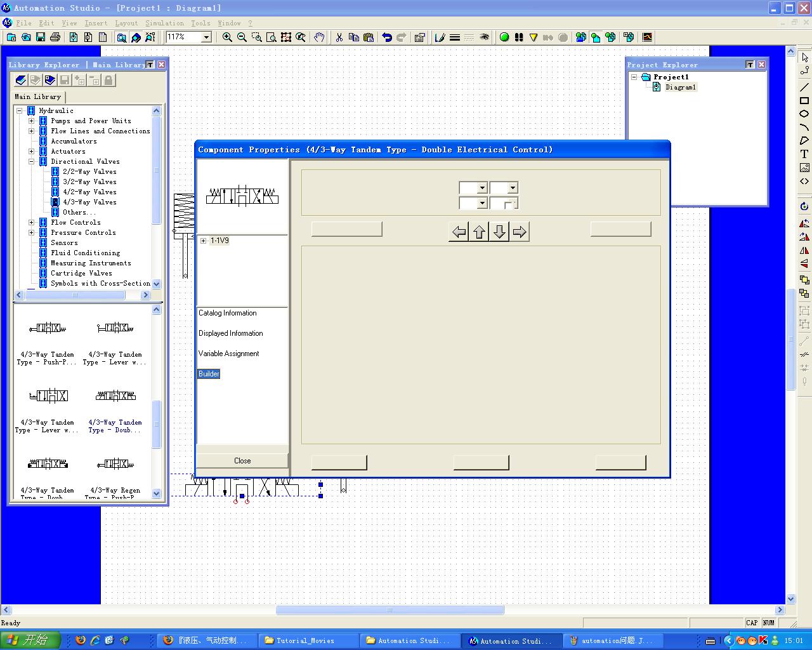Screen dimensions: 812x650
Task: Open component properties from the main toolbar
Action: [x=419, y=37]
